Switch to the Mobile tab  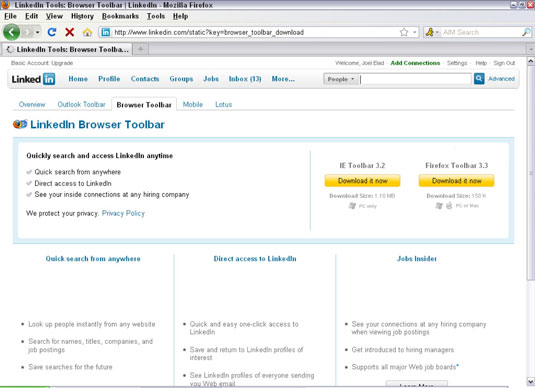[x=193, y=104]
